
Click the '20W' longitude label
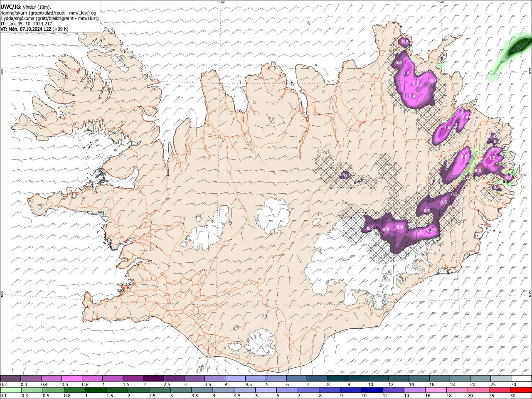click(x=221, y=2)
